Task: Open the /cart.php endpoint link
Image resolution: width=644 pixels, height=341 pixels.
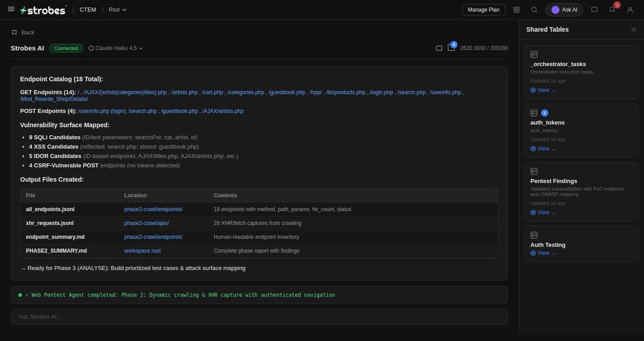Action: click(x=213, y=92)
